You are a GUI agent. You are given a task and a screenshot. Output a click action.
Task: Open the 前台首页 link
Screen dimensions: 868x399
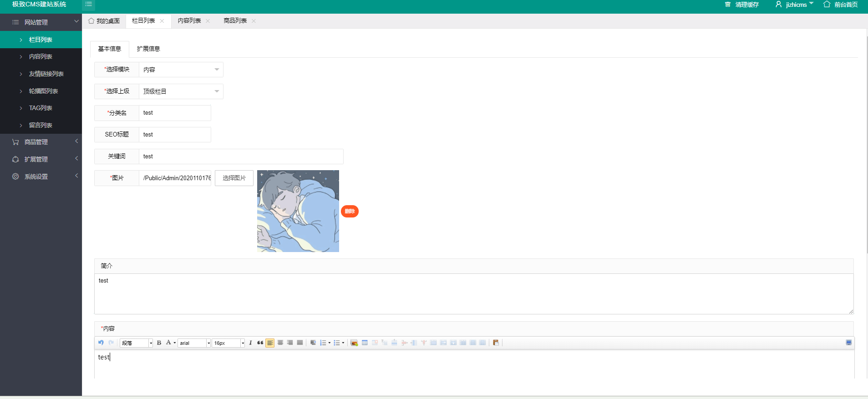pos(846,5)
